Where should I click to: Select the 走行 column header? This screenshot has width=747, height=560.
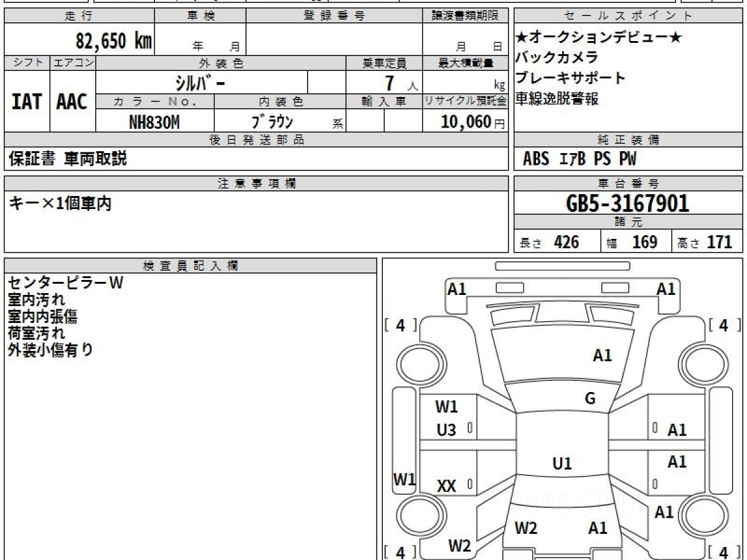point(79,16)
